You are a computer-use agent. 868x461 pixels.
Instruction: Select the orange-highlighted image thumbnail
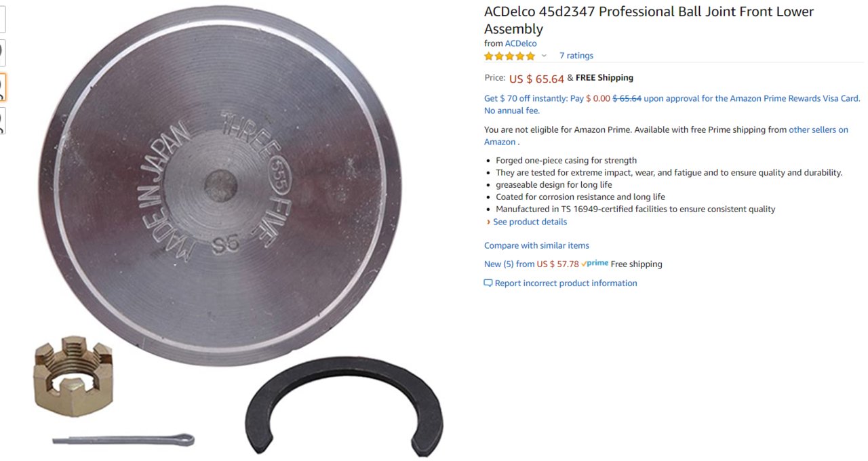[x=3, y=87]
